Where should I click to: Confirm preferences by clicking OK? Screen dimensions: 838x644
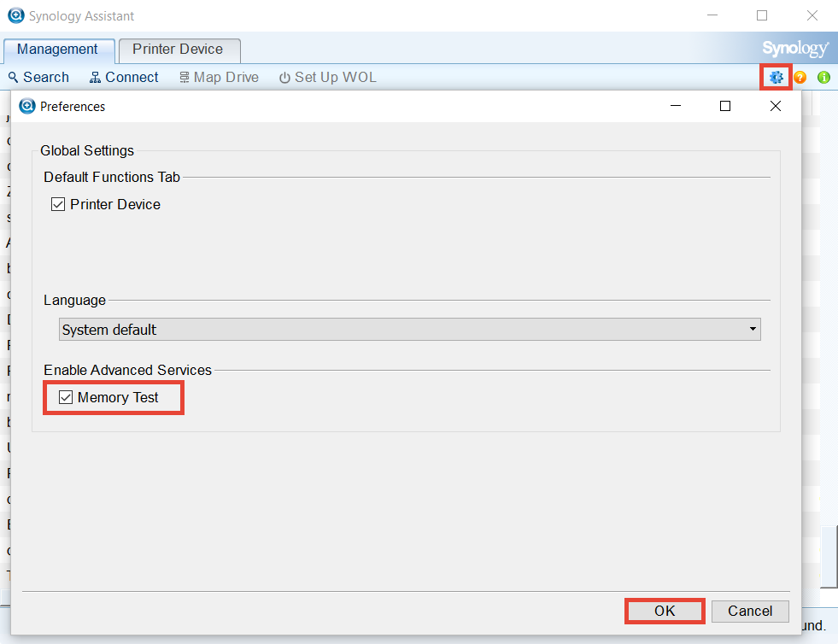[x=664, y=611]
